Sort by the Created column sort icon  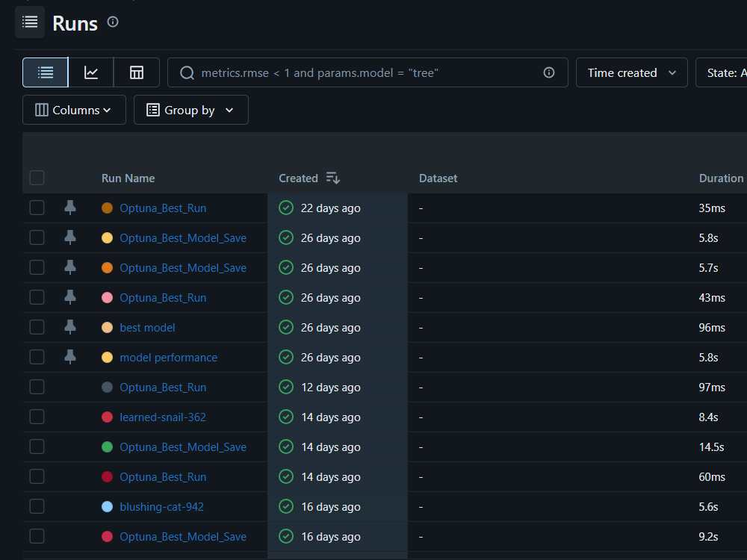(x=333, y=178)
